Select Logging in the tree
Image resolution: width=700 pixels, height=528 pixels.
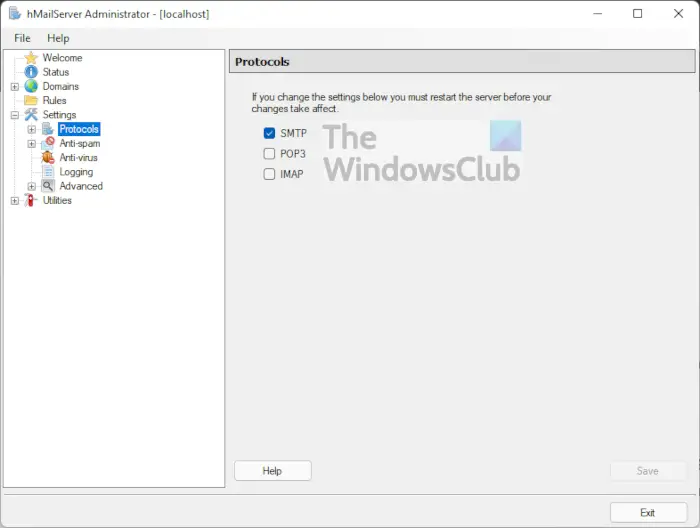[76, 172]
